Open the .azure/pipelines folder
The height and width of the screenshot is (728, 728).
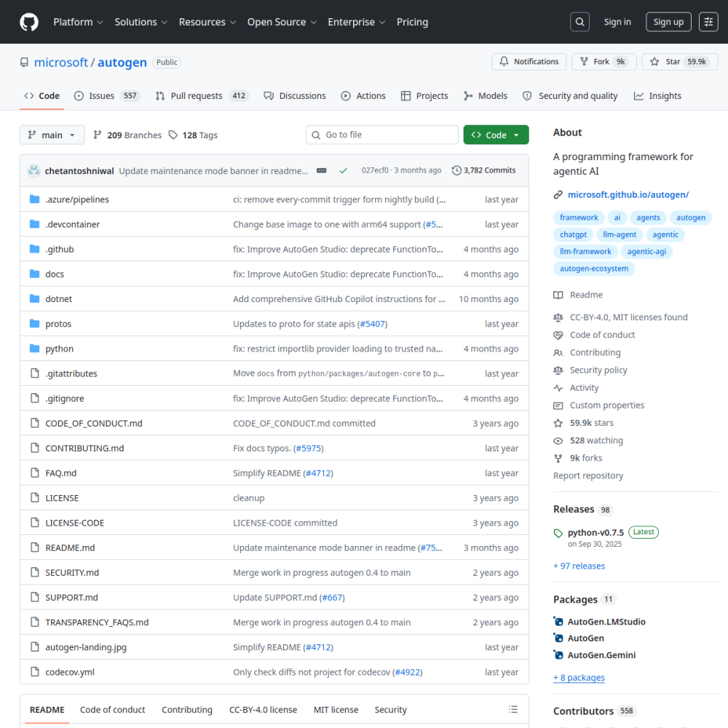pyautogui.click(x=77, y=199)
